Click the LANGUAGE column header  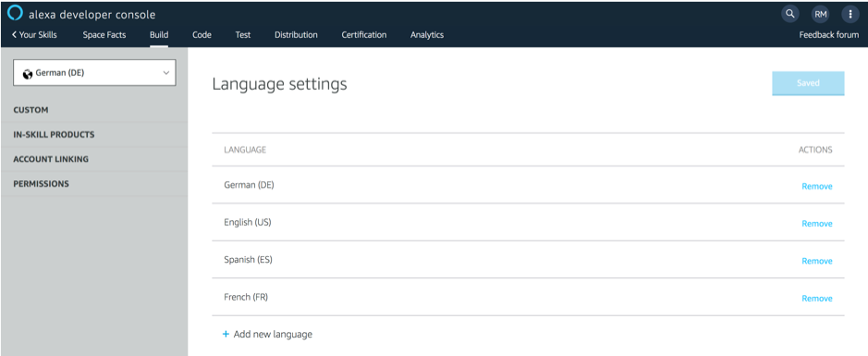[245, 150]
